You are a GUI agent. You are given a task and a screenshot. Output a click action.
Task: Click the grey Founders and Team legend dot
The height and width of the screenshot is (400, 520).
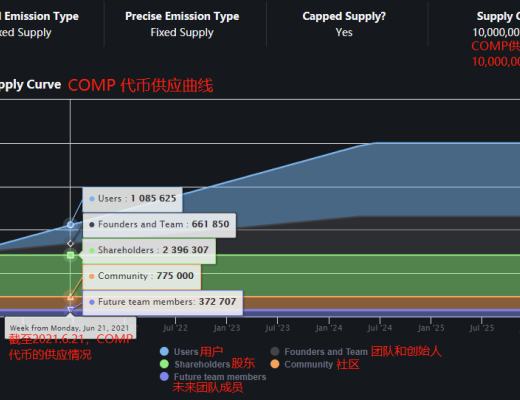click(275, 351)
